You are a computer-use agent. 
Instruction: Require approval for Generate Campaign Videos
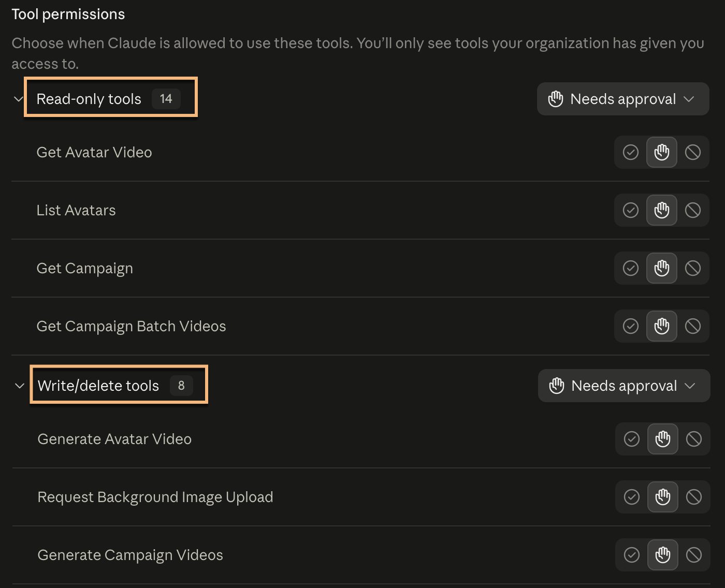pyautogui.click(x=663, y=555)
